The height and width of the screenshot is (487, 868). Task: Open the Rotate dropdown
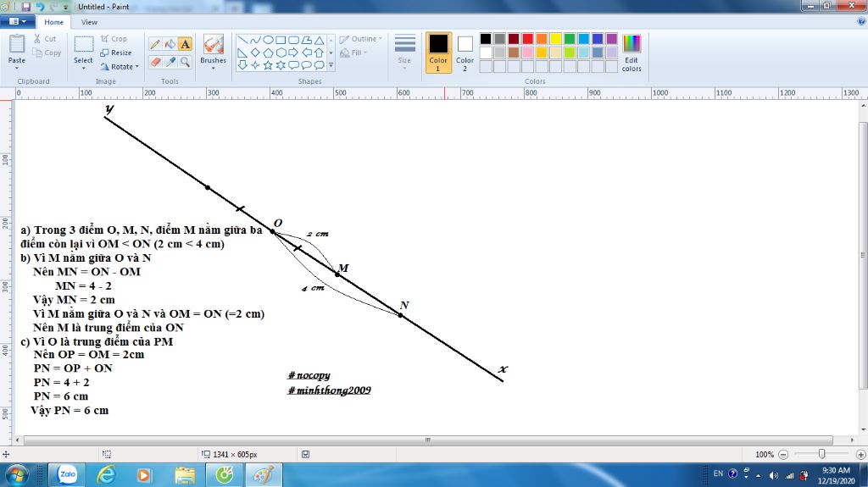tap(120, 66)
